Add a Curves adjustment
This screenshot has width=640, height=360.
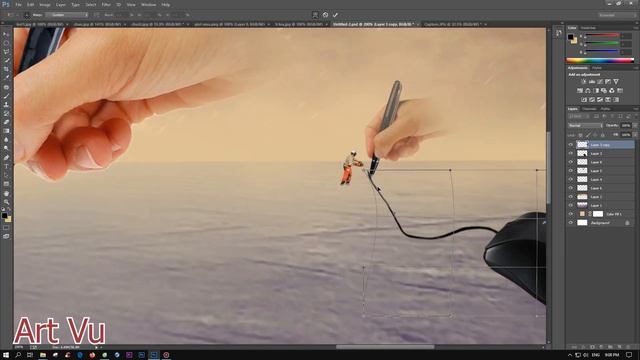coord(600,82)
